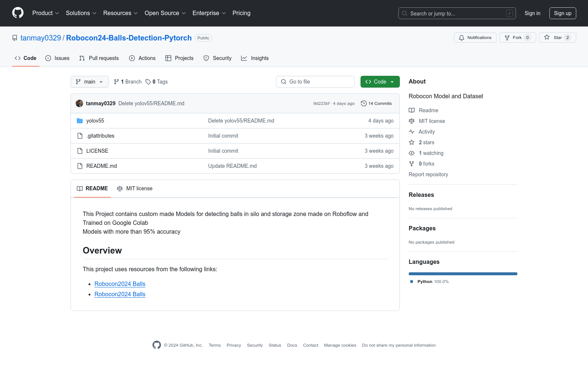Click the slash shortcut key icon in search
Viewport: 588px width, 368px height.
pyautogui.click(x=509, y=13)
